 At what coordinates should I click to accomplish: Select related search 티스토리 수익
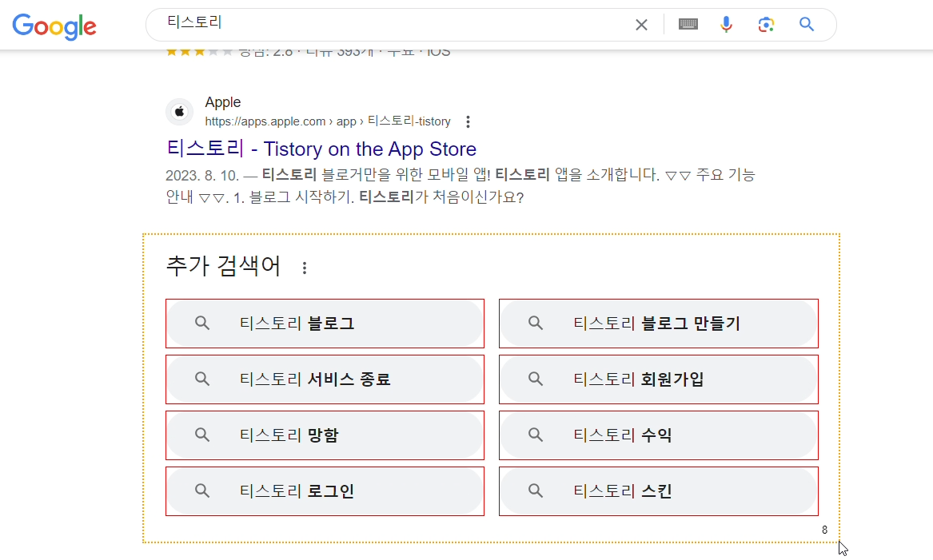coord(659,435)
